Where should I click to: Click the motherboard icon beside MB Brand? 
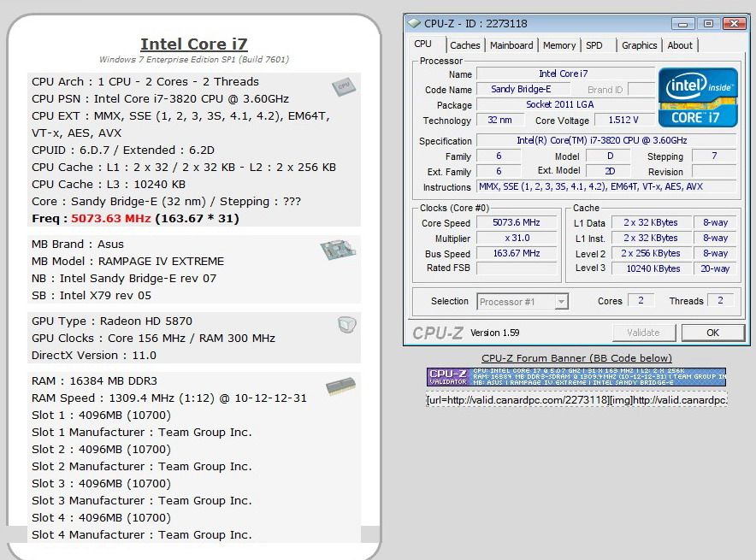[338, 250]
